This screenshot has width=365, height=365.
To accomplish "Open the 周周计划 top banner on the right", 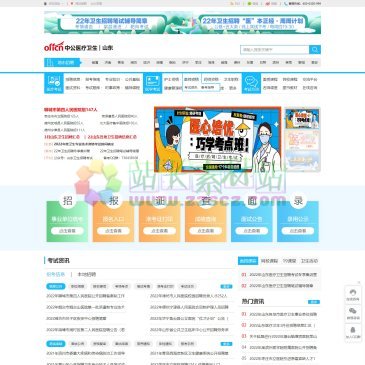I will coord(253,23).
